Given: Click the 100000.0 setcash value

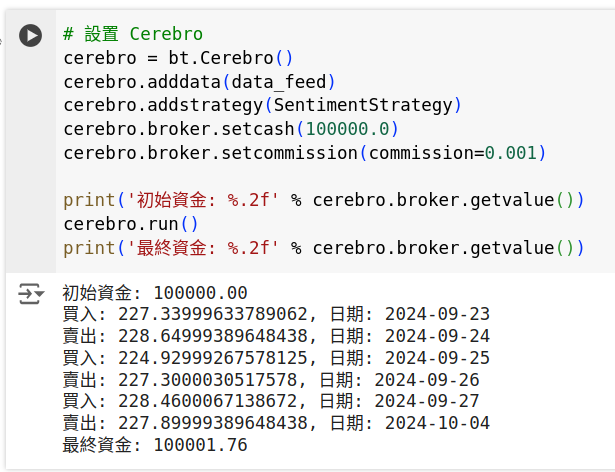Looking at the screenshot, I should point(347,129).
